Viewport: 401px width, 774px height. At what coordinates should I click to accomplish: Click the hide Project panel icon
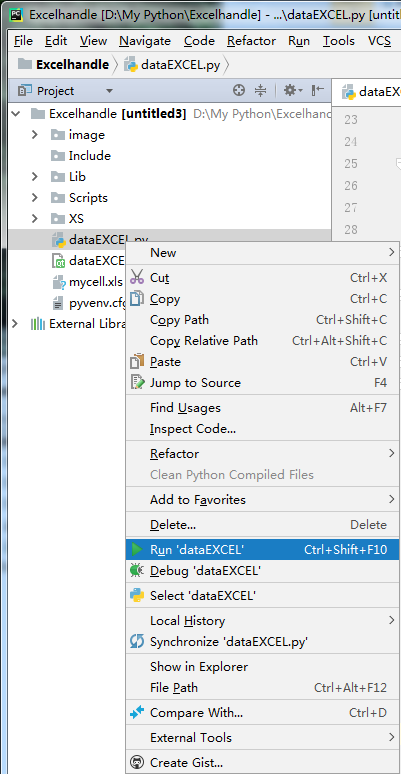(x=318, y=90)
